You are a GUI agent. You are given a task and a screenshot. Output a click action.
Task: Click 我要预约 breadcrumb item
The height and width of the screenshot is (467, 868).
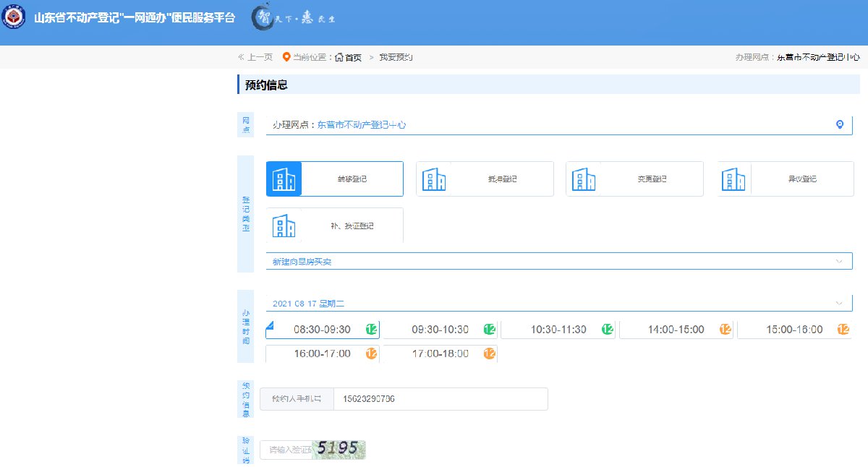396,57
